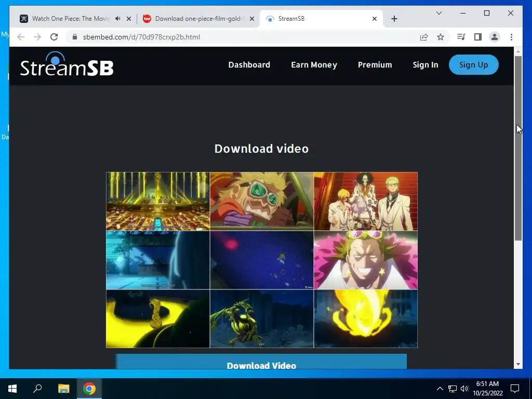Open the taskbar clock and date
The width and height of the screenshot is (532, 399).
click(487, 389)
